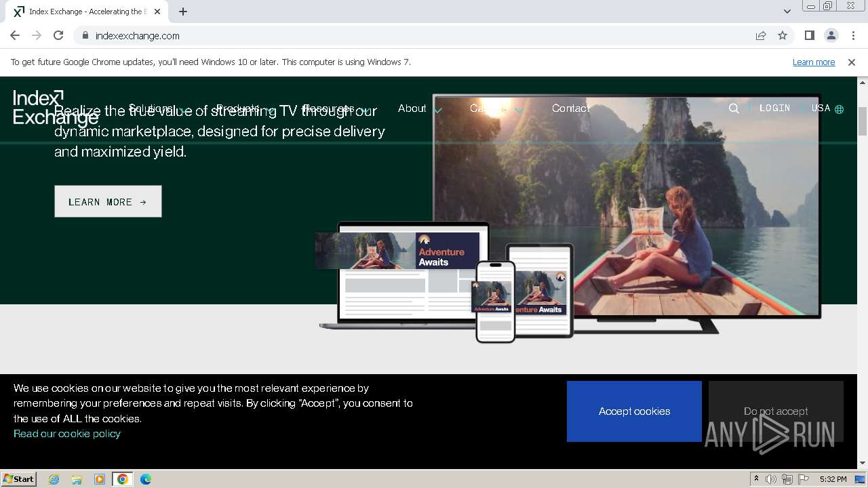This screenshot has width=868, height=488.
Task: Open the Contact page
Action: pos(570,108)
